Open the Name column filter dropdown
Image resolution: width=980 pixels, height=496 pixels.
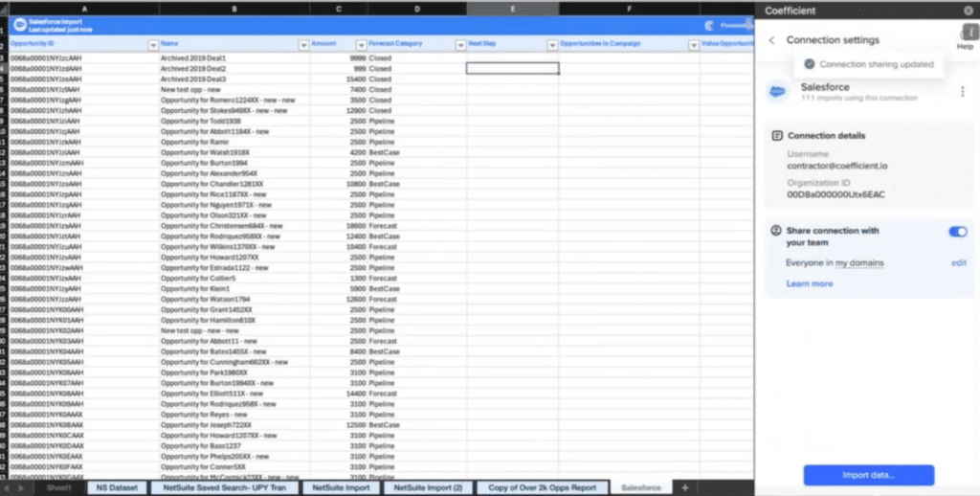[x=303, y=45]
